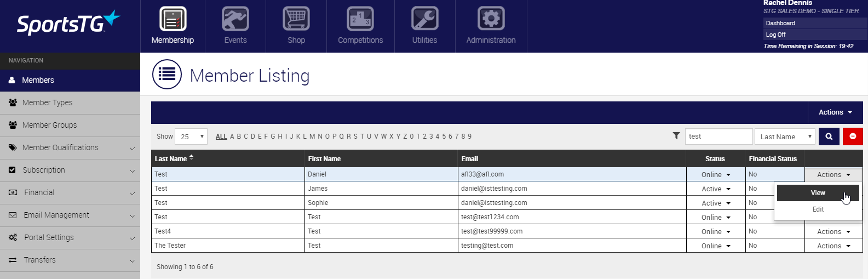868x279 pixels.
Task: Click the red clear filter button
Action: click(x=853, y=136)
